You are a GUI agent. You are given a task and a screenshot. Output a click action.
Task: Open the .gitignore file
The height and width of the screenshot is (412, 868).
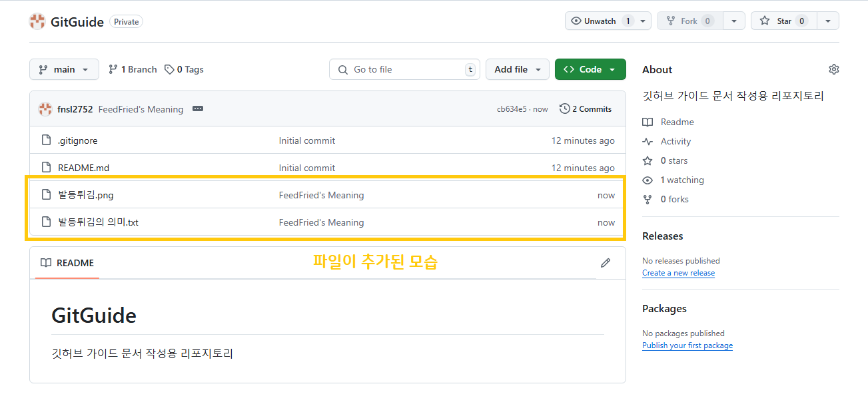77,140
